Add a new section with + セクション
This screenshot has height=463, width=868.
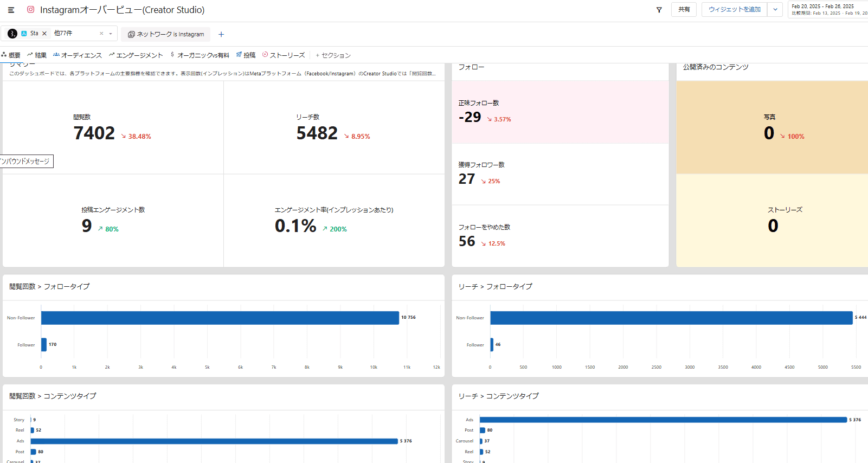pyautogui.click(x=333, y=55)
